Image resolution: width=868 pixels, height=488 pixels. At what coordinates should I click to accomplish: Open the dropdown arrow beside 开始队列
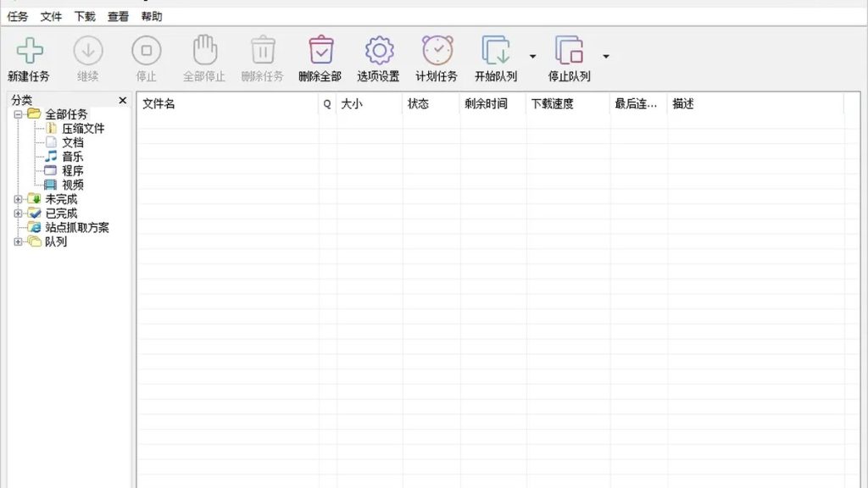coord(532,57)
